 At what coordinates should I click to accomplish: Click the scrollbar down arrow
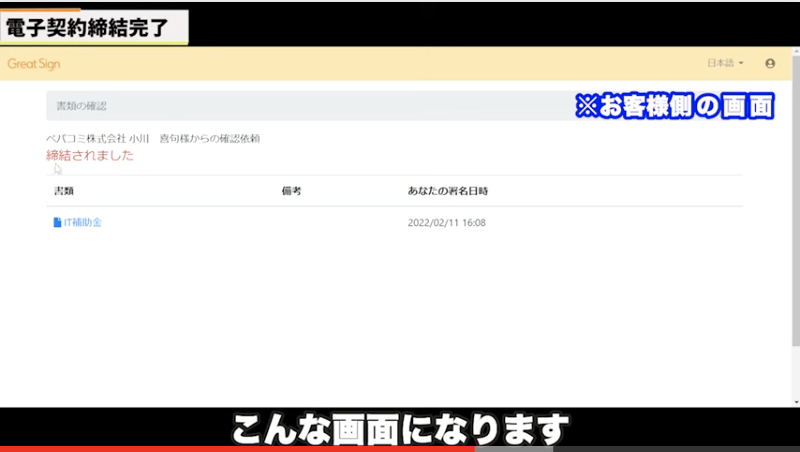[795, 401]
